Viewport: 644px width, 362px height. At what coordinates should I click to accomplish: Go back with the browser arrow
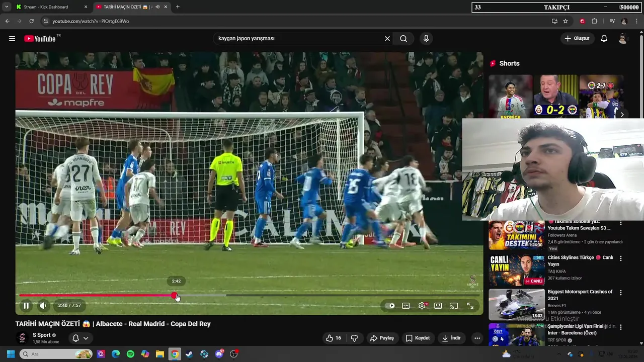pyautogui.click(x=7, y=21)
